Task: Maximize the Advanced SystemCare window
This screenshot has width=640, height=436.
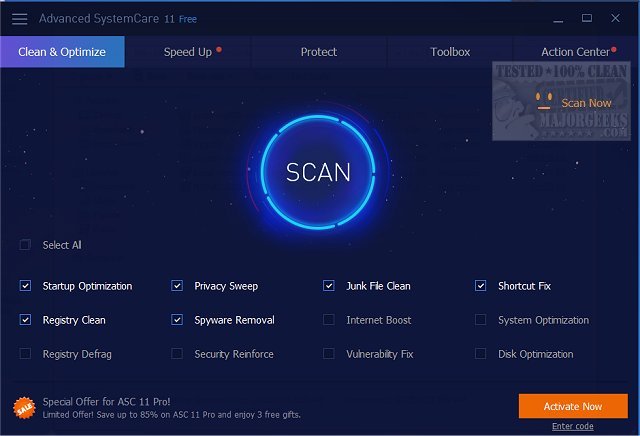Action: point(587,18)
